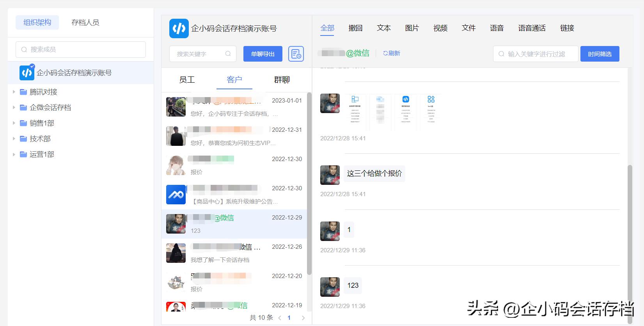Click sender avatar beside 这三个给做个报价
Viewport: 644px width, 326px height.
point(330,175)
